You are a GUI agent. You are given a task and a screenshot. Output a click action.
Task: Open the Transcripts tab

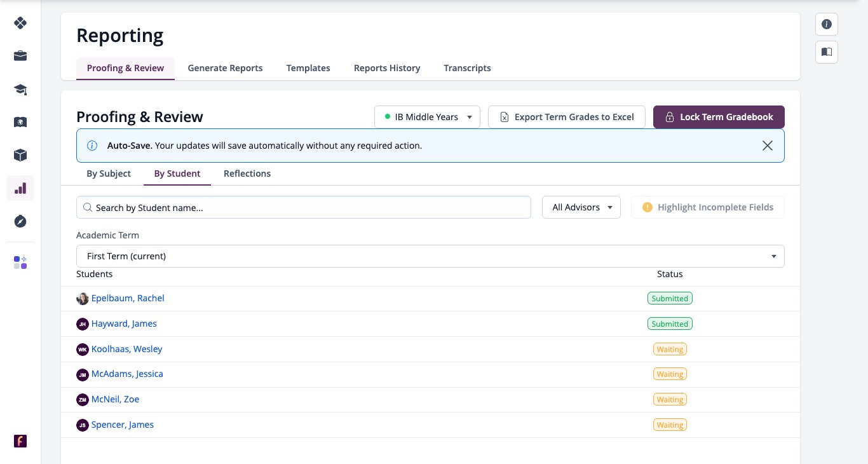pos(467,68)
